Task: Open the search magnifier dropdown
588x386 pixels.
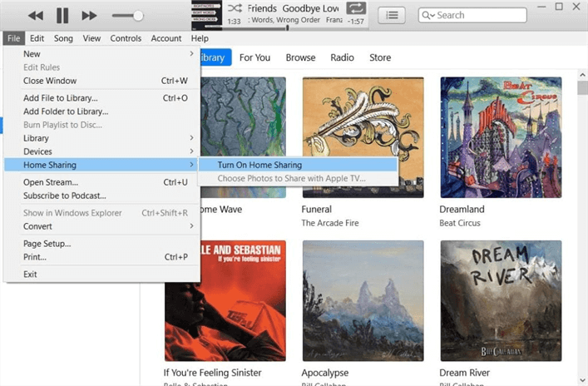Action: (427, 15)
